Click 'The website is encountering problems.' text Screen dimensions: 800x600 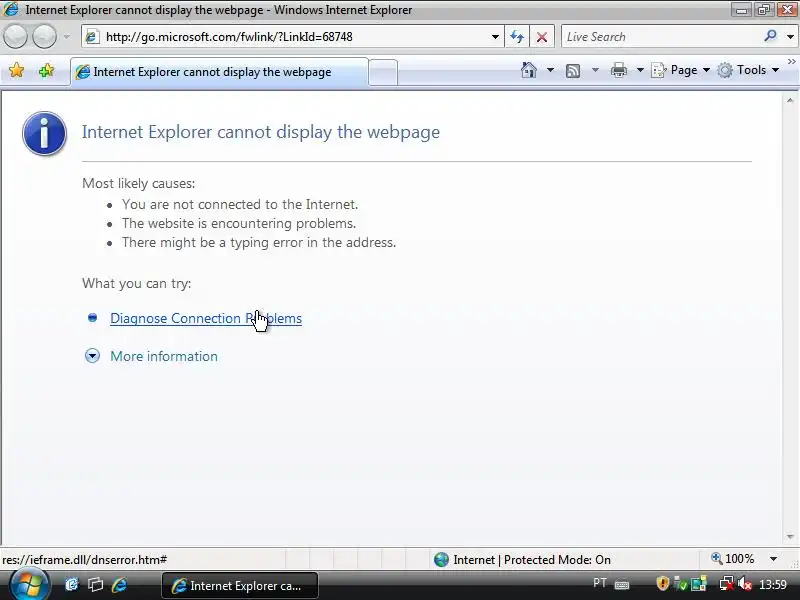pyautogui.click(x=239, y=223)
